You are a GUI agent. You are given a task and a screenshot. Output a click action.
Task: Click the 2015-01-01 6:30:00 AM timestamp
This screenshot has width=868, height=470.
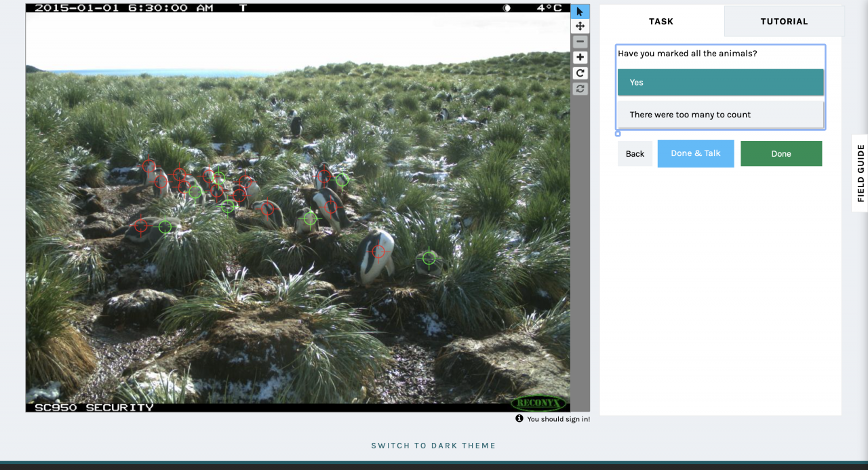point(124,8)
